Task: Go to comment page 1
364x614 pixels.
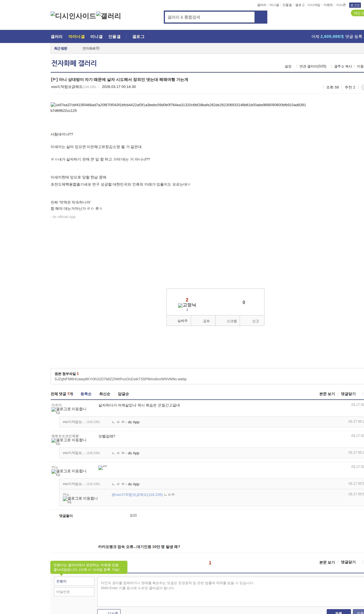Action: (x=210, y=562)
